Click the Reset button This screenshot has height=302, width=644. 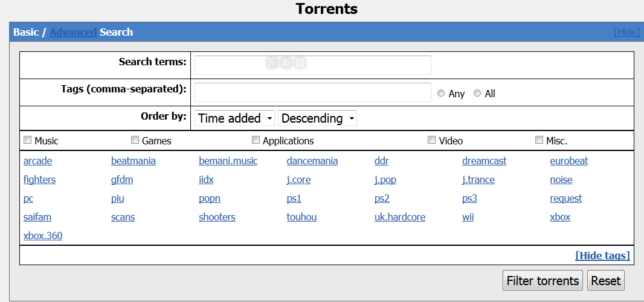(606, 281)
